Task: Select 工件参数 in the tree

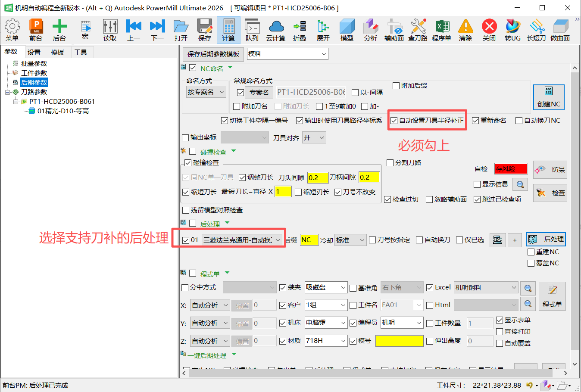Action: tap(34, 73)
